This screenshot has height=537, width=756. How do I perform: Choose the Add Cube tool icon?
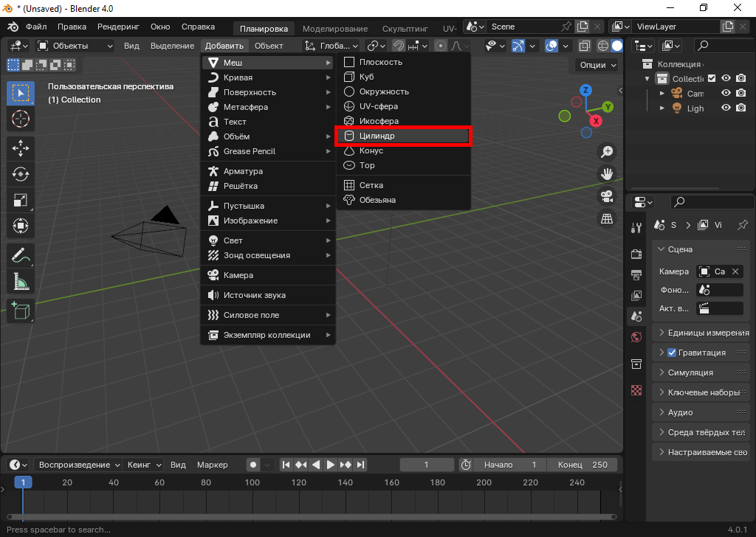coord(21,311)
